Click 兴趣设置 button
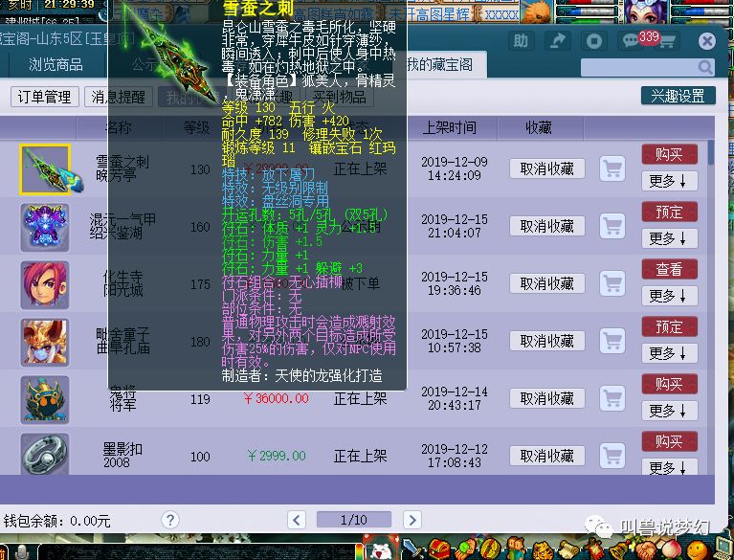Viewport: 734px width, 560px height. pyautogui.click(x=678, y=97)
